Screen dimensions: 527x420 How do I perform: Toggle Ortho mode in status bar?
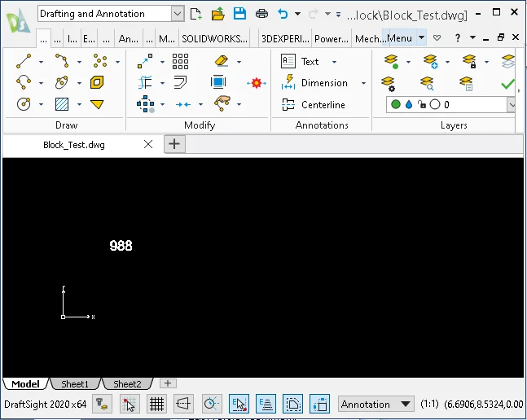click(x=183, y=404)
